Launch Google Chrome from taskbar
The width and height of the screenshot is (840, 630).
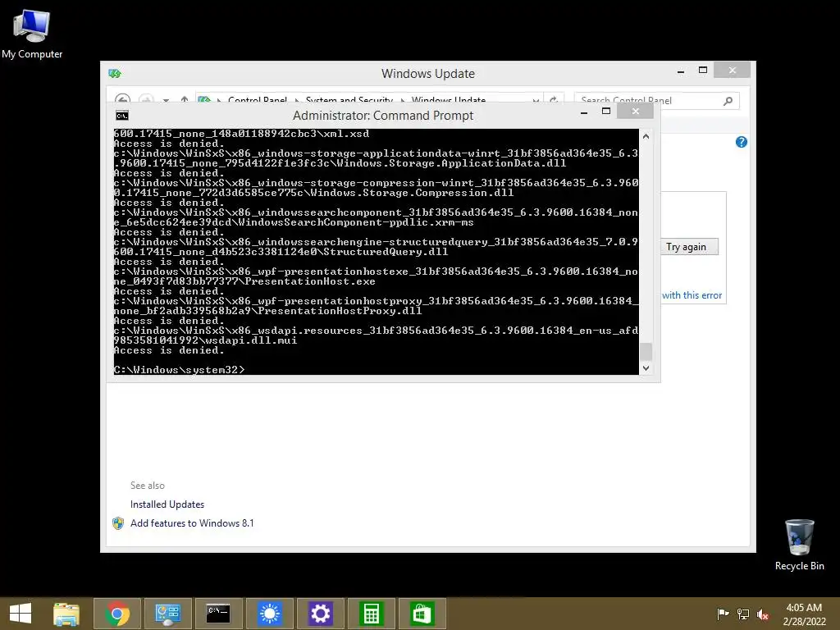point(117,614)
